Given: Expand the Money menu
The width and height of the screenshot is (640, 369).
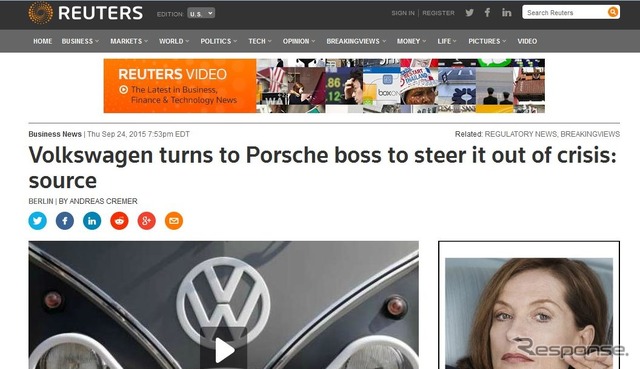Looking at the screenshot, I should (x=411, y=41).
